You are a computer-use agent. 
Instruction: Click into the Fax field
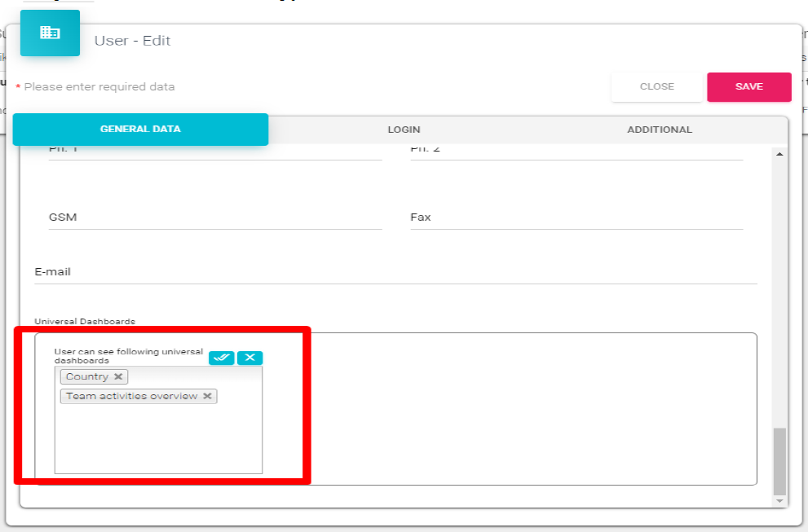coord(576,218)
